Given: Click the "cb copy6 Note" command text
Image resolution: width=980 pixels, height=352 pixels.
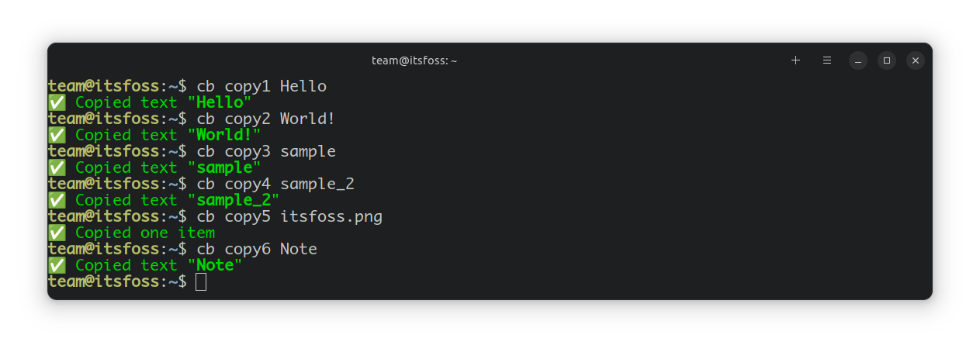Looking at the screenshot, I should tap(257, 249).
